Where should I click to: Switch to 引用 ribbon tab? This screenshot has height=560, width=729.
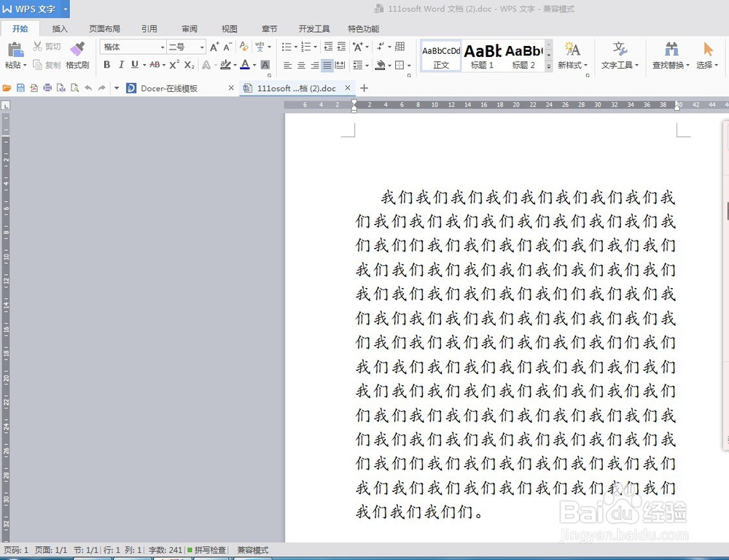(x=149, y=29)
